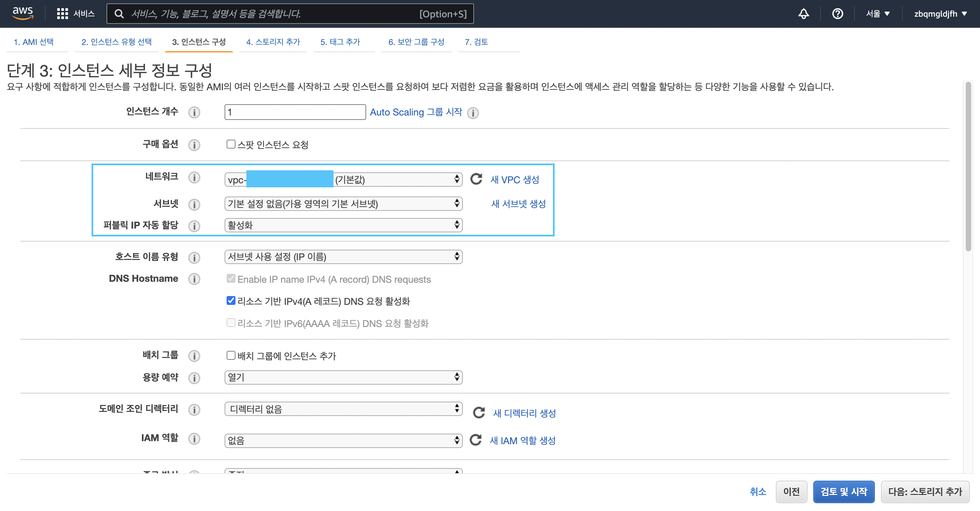Click the 새 VPC 생성 link
The width and height of the screenshot is (980, 511).
[514, 179]
